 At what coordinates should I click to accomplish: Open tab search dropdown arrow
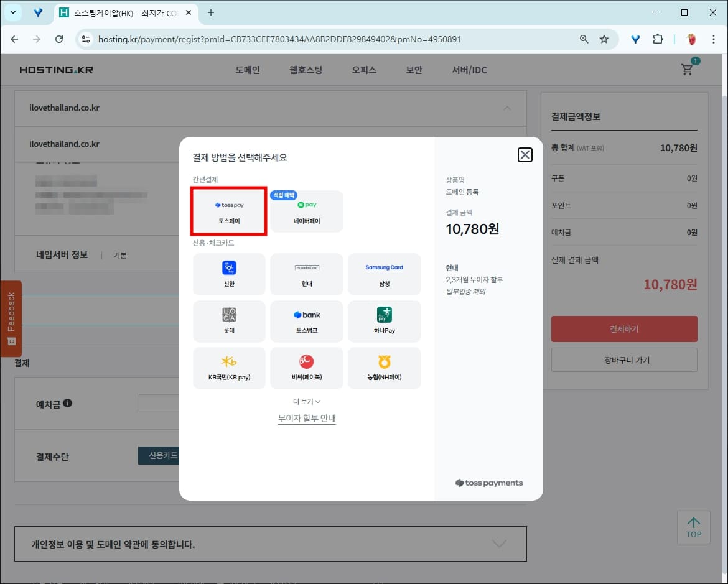[x=12, y=12]
